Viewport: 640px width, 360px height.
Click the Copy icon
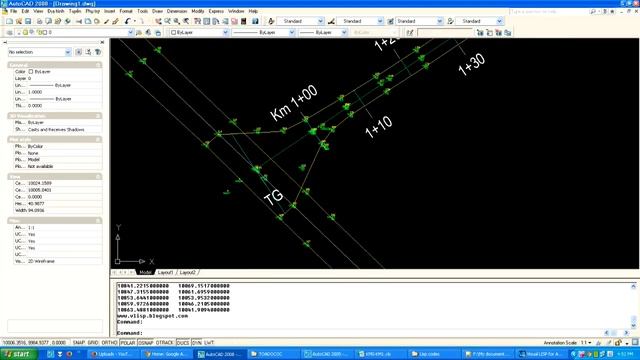pyautogui.click(x=88, y=21)
